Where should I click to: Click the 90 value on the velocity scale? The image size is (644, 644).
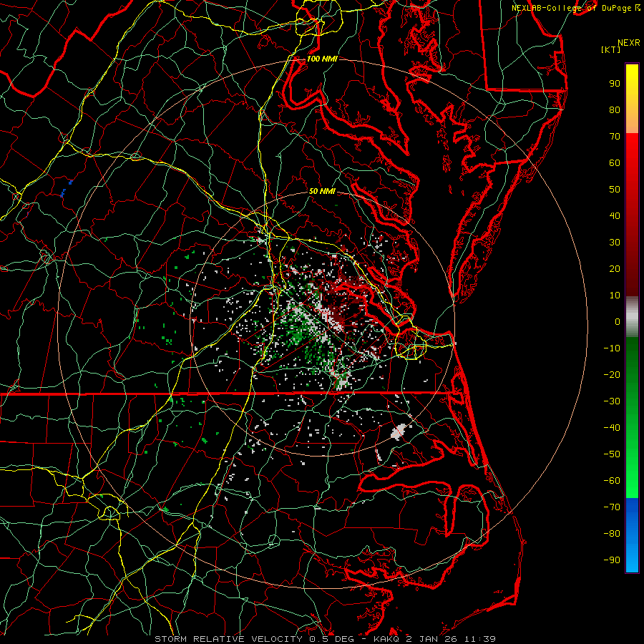pos(615,84)
